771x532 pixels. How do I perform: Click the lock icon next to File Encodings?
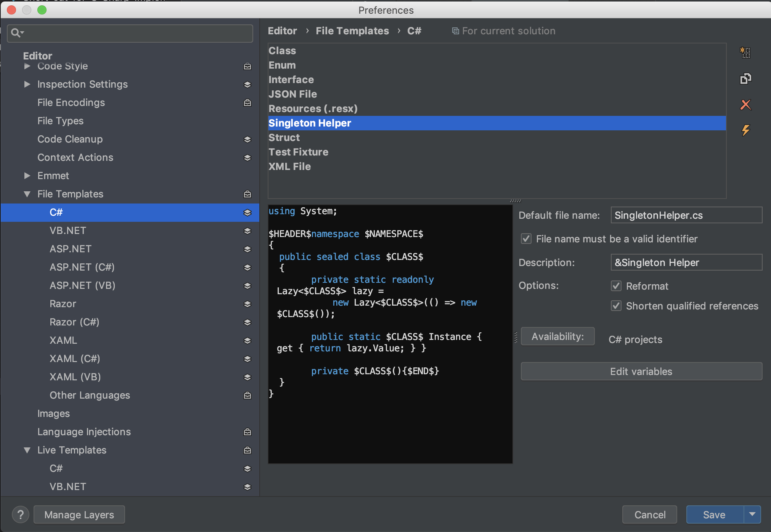(x=247, y=103)
